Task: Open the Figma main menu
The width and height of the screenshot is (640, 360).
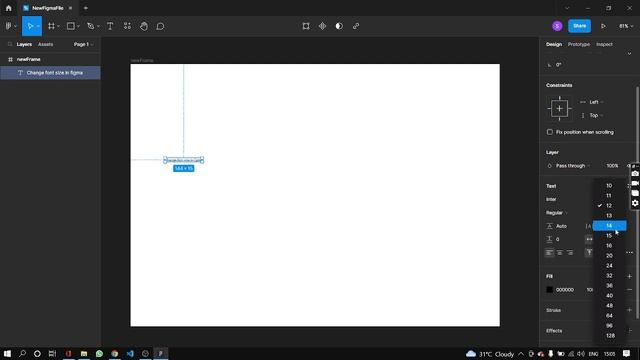Action: coord(11,26)
